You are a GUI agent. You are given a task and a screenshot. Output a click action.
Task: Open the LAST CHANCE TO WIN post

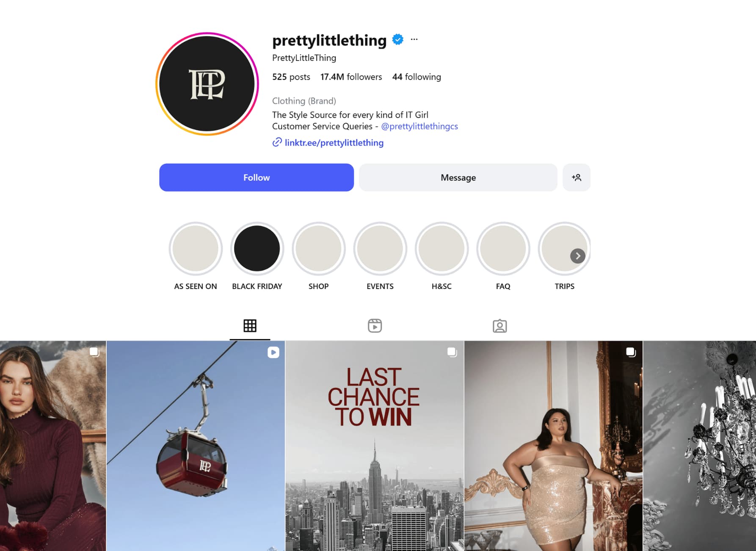[x=375, y=446]
